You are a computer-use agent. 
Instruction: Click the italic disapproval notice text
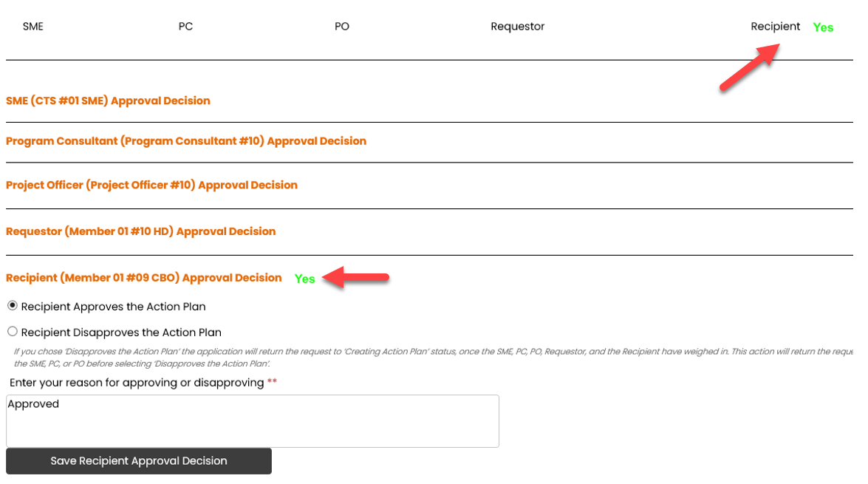click(x=434, y=358)
